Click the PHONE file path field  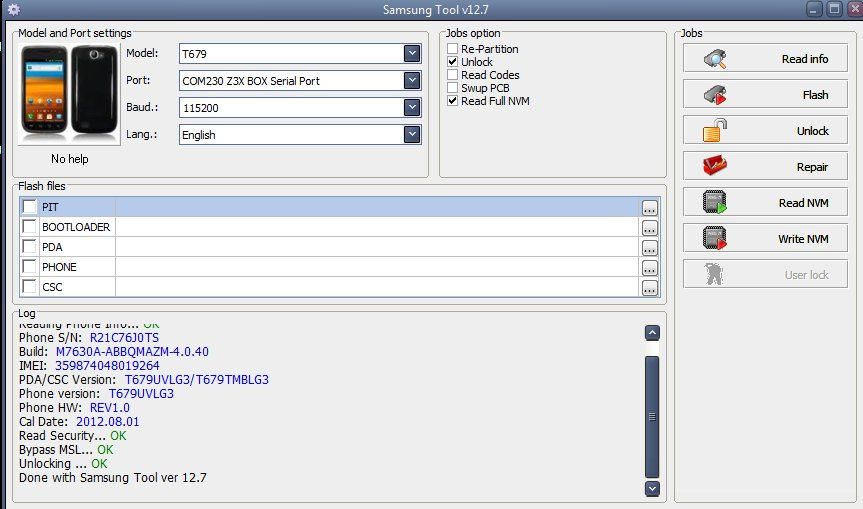pos(377,267)
